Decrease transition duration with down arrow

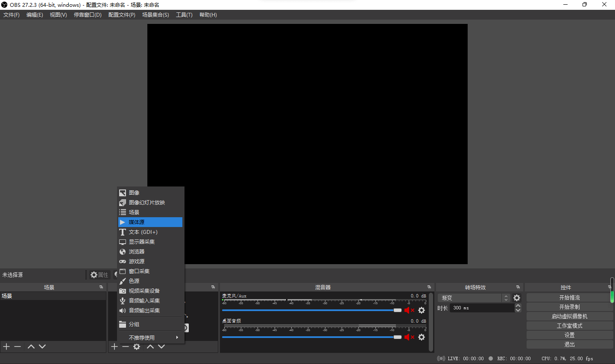click(x=518, y=310)
